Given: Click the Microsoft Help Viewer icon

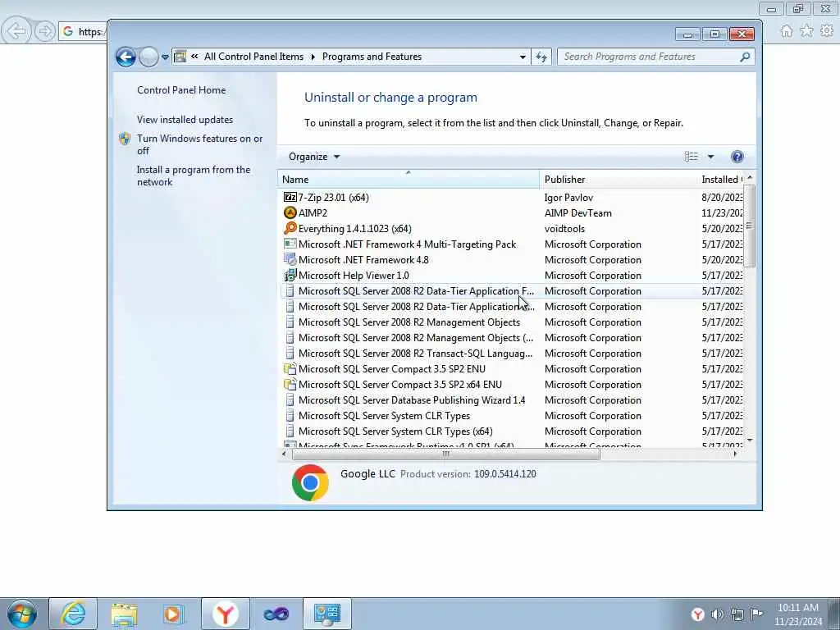Looking at the screenshot, I should point(290,276).
